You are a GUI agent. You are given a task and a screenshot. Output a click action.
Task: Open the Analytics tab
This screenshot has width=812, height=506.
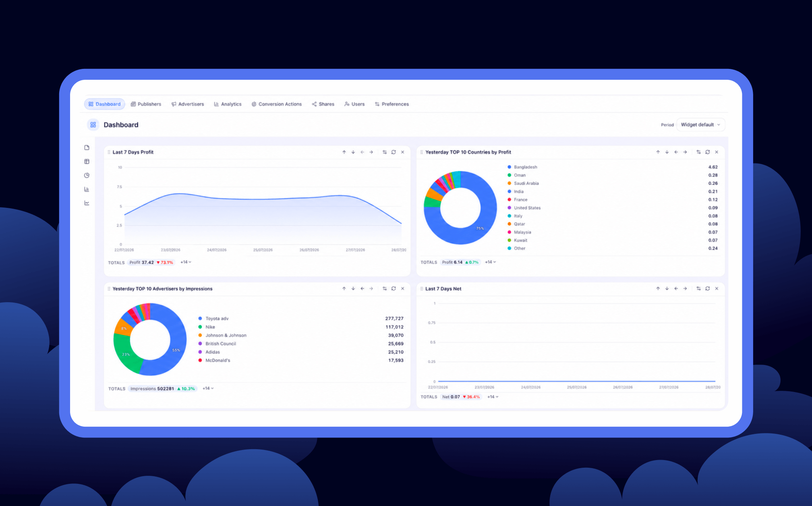228,104
